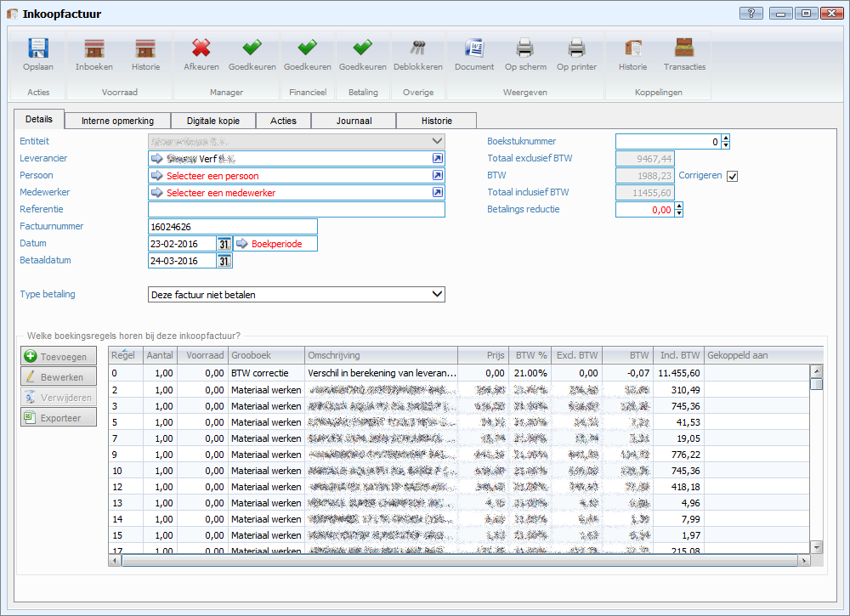Click the Opslaan save icon

click(x=38, y=48)
